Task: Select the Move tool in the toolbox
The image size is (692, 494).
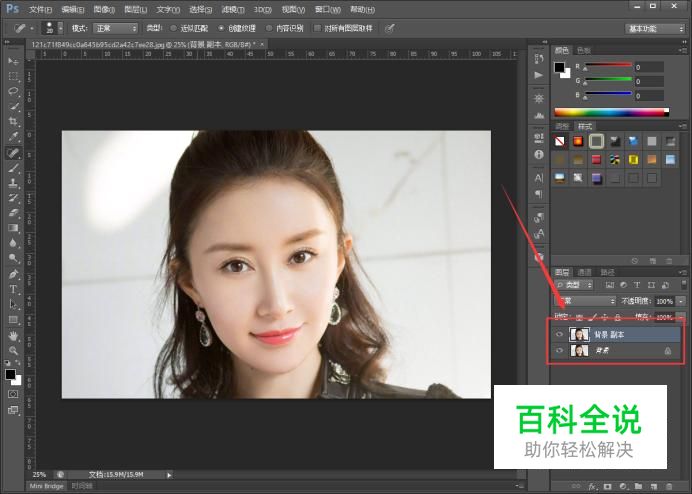Action: pyautogui.click(x=13, y=61)
